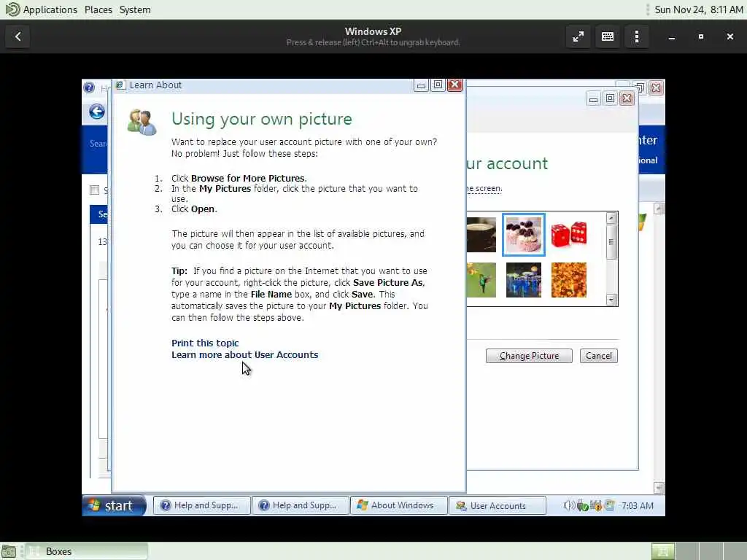Click the show desktop icon bottom panel
Image resolution: width=747 pixels, height=560 pixels.
click(x=9, y=551)
